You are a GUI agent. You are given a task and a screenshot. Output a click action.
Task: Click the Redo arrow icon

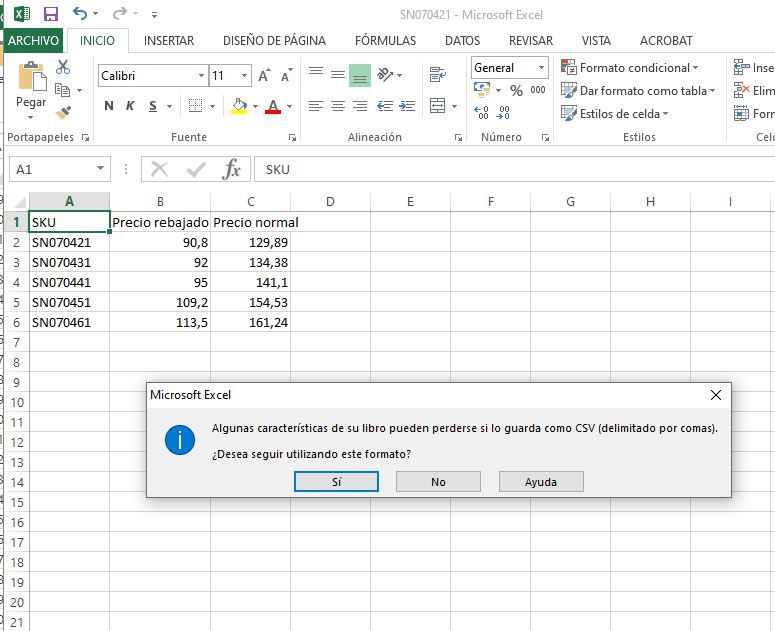point(120,13)
